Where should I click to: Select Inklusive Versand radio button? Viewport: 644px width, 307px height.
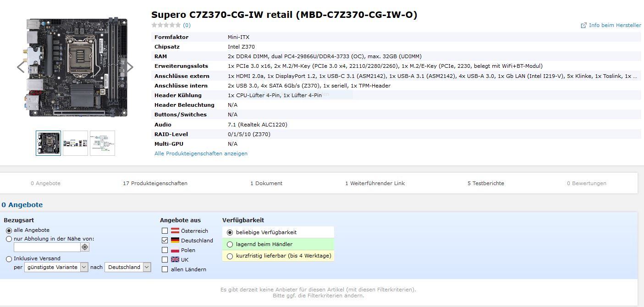click(9, 259)
